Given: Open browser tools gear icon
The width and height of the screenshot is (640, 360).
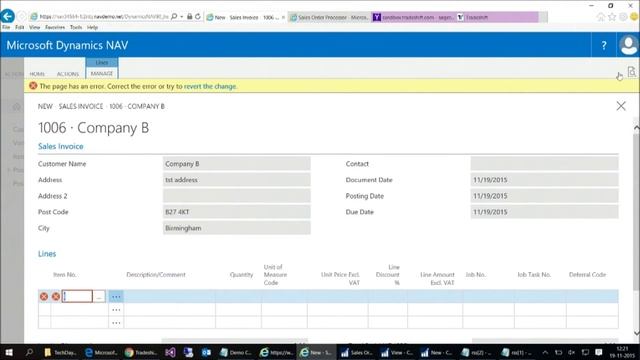Looking at the screenshot, I should (623, 17).
